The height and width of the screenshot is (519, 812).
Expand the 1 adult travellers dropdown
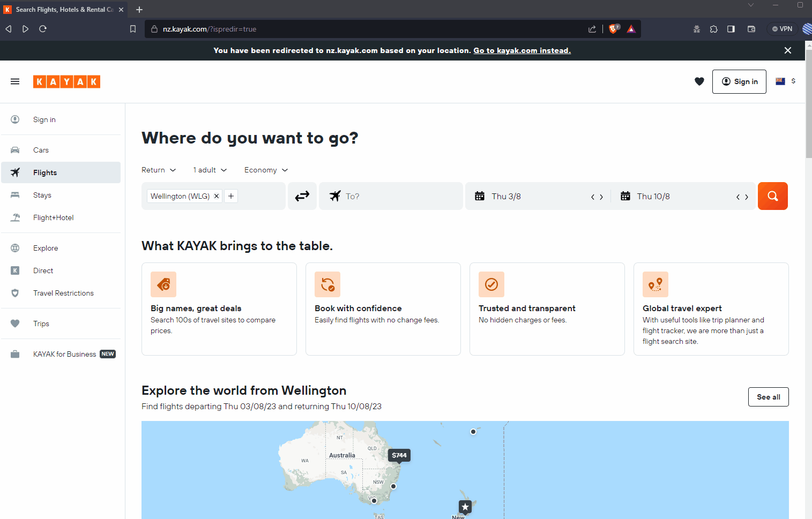(210, 170)
